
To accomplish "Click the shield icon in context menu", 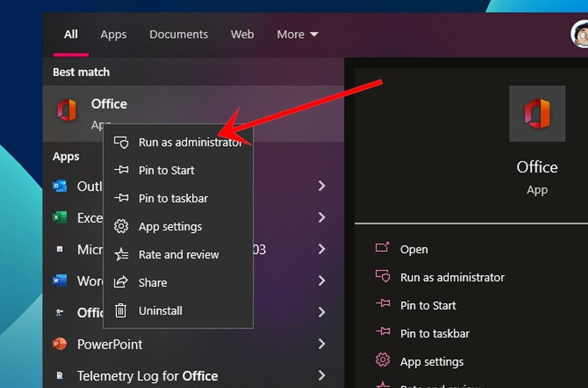I will [x=121, y=142].
